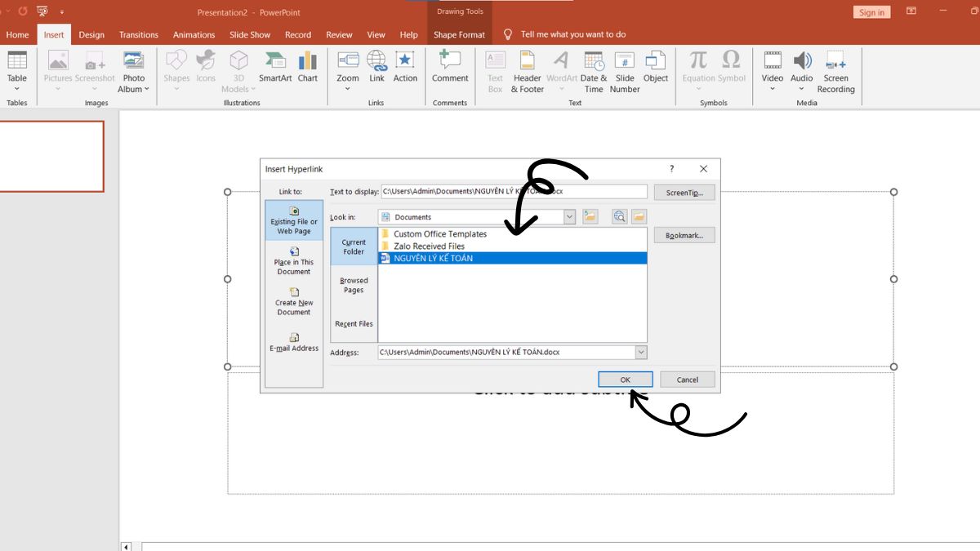Screen dimensions: 980x551
Task: Browse for File folder icon
Action: click(639, 216)
